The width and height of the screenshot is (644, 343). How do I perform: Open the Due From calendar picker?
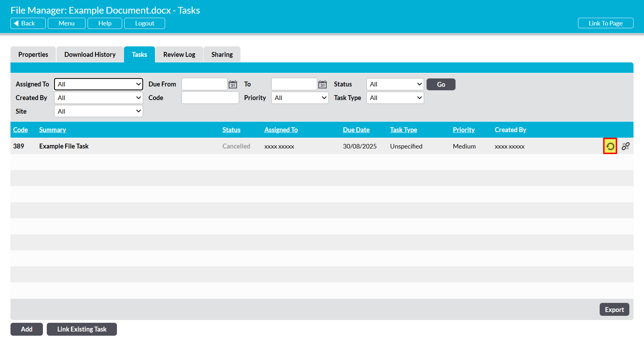coord(233,84)
